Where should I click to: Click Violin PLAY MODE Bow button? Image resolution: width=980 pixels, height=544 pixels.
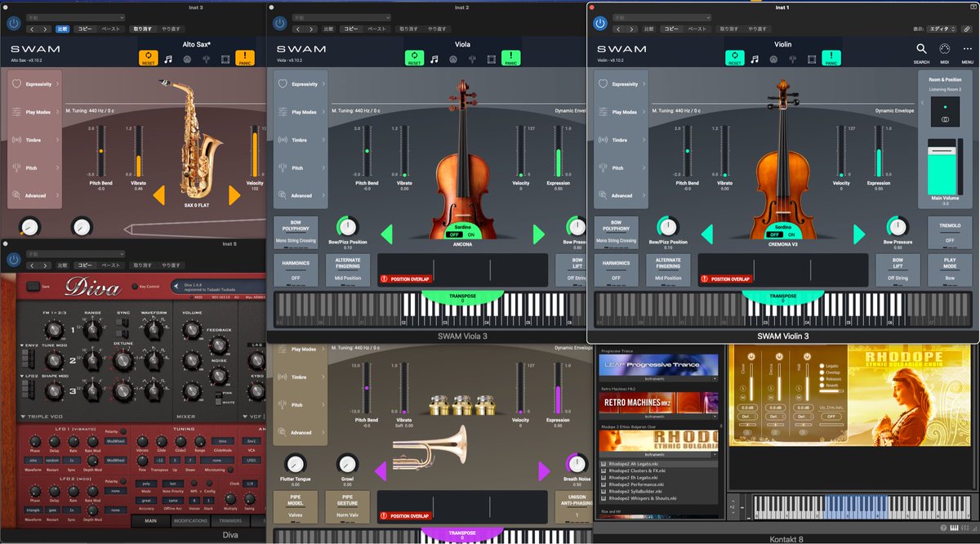click(x=949, y=270)
